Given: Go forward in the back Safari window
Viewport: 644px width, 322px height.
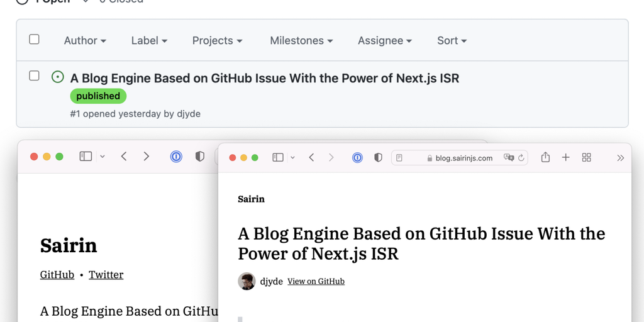Looking at the screenshot, I should point(146,157).
